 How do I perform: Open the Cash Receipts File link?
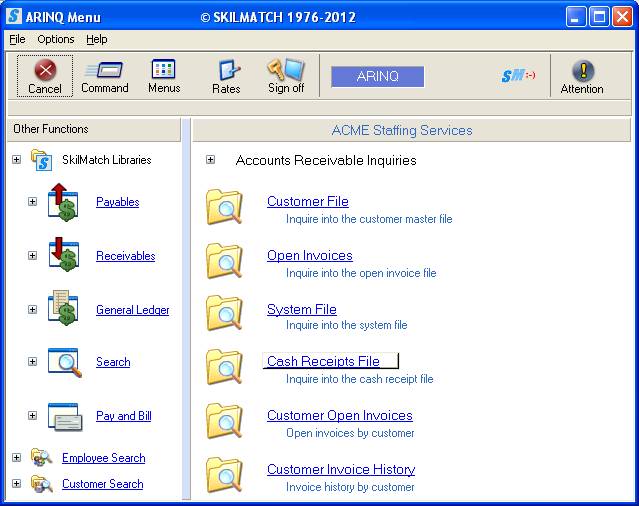pyautogui.click(x=323, y=361)
